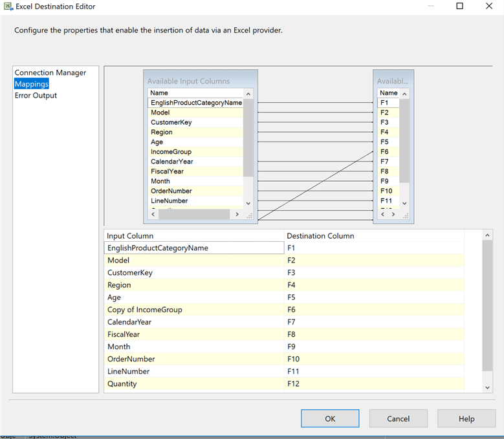This screenshot has width=504, height=439.
Task: Select the F12 destination column cell
Action: (x=375, y=384)
